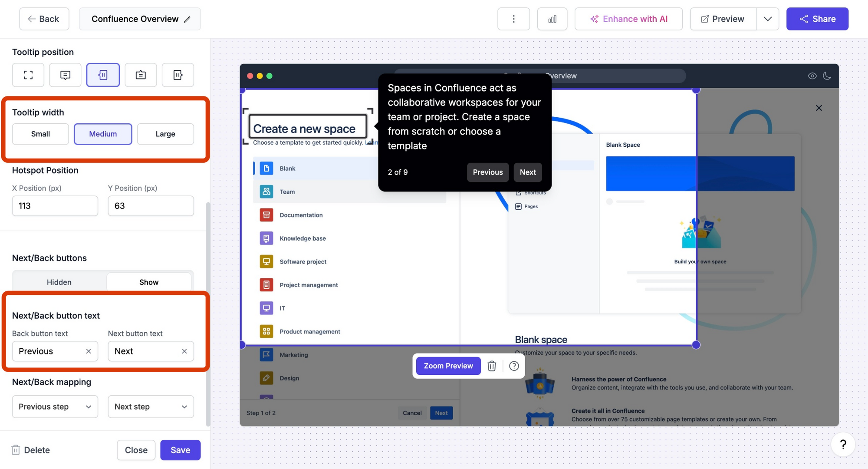Screen dimensions: 868x469
Task: Click Previous in the black tooltip
Action: coord(488,172)
